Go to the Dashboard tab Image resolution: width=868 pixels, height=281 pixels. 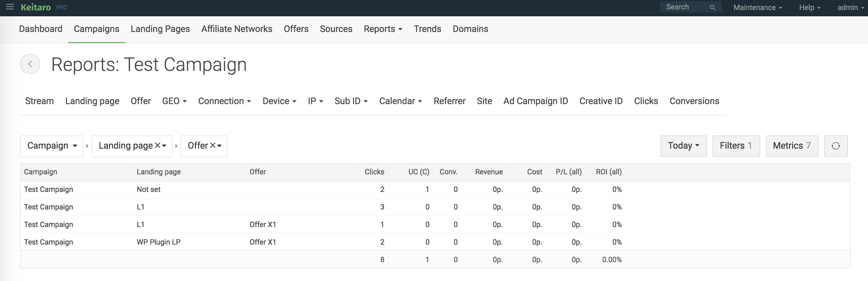(x=41, y=29)
